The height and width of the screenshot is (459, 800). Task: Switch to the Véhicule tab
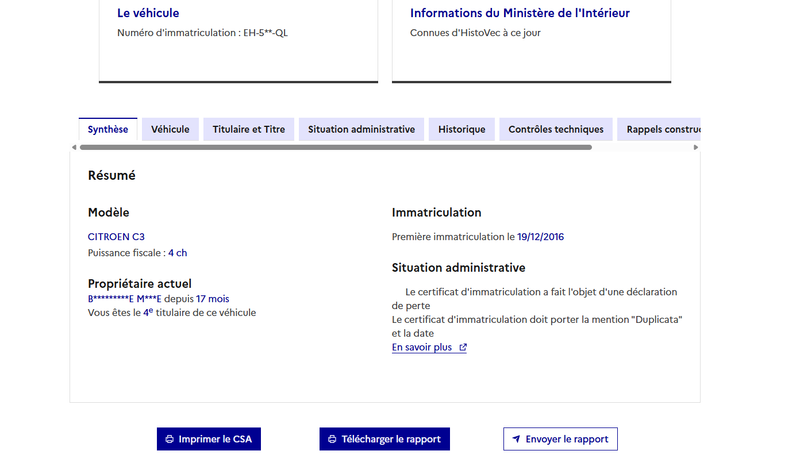point(170,129)
